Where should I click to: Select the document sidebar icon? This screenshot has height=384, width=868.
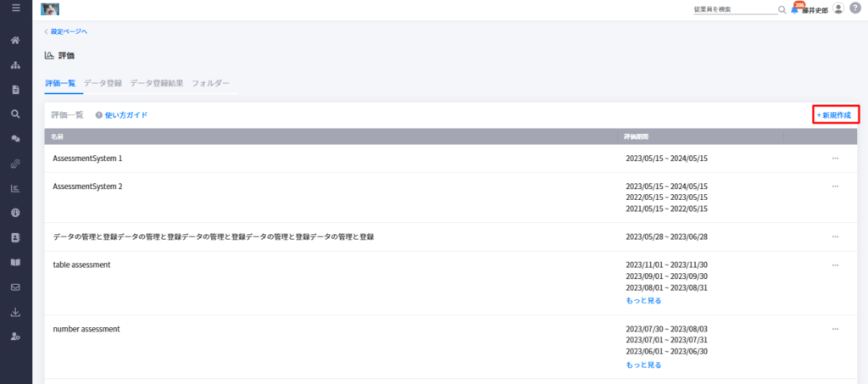point(16,90)
